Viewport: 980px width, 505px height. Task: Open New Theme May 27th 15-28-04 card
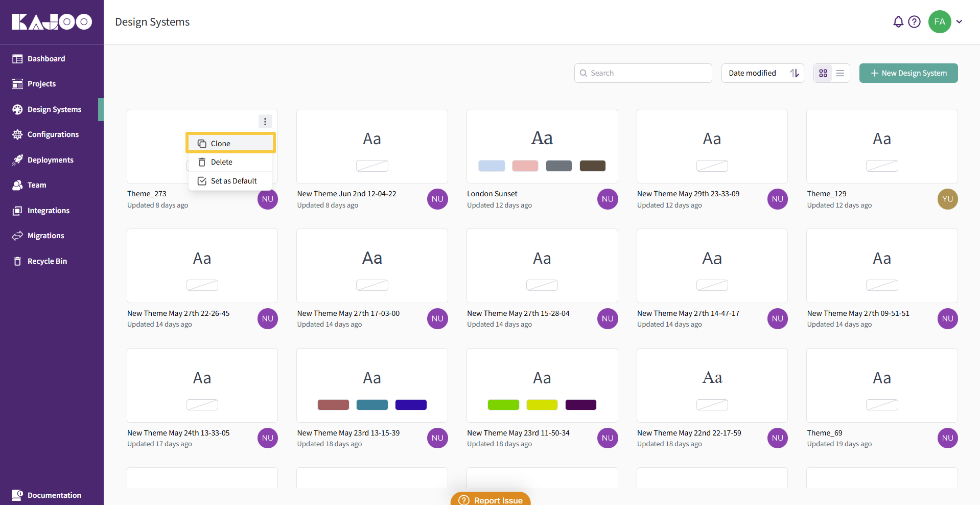click(x=542, y=266)
